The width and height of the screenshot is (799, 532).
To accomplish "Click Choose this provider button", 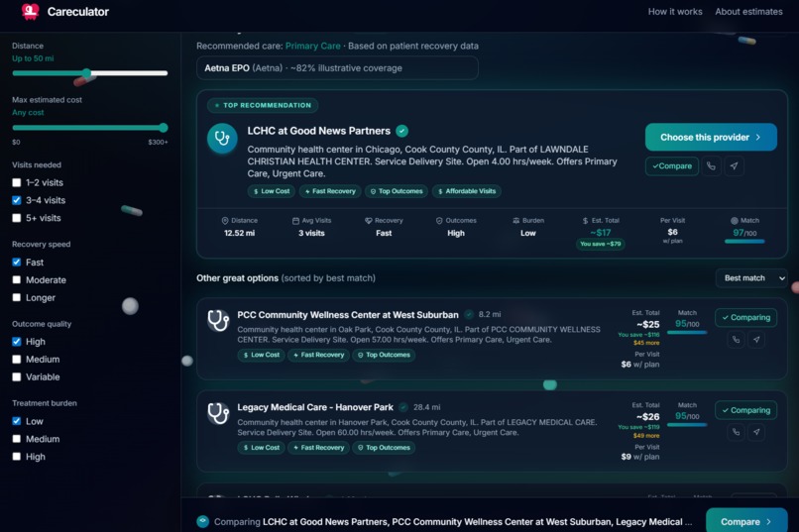I will tap(711, 137).
